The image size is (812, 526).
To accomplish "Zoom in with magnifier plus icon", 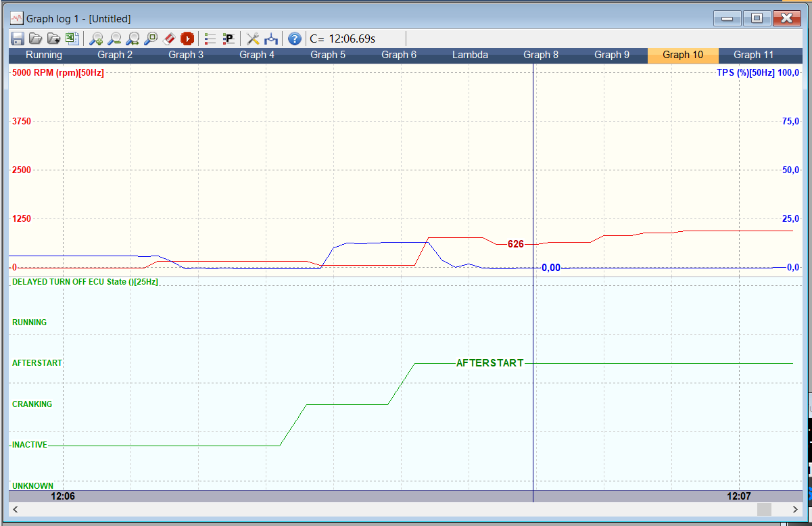I will [97, 39].
